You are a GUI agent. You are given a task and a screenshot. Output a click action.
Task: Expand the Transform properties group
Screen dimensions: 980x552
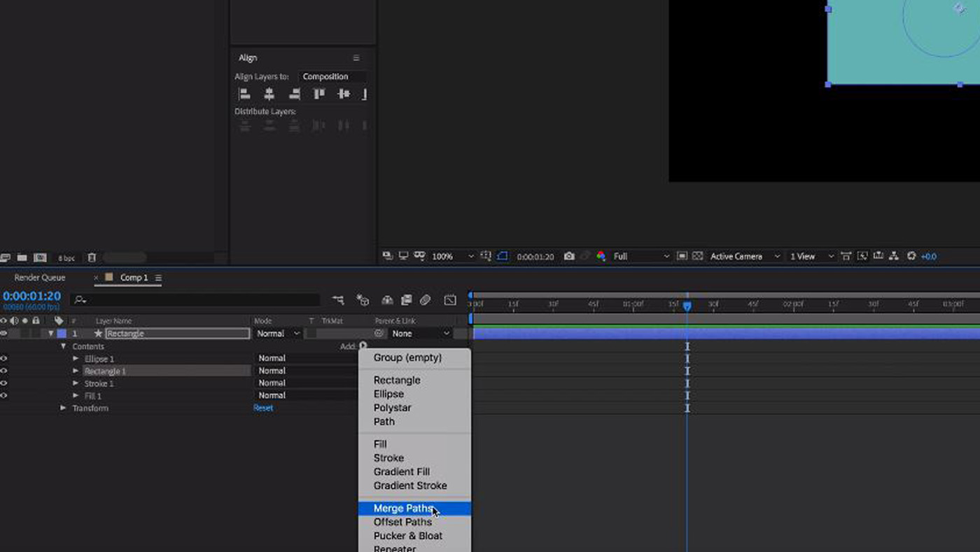coord(62,408)
